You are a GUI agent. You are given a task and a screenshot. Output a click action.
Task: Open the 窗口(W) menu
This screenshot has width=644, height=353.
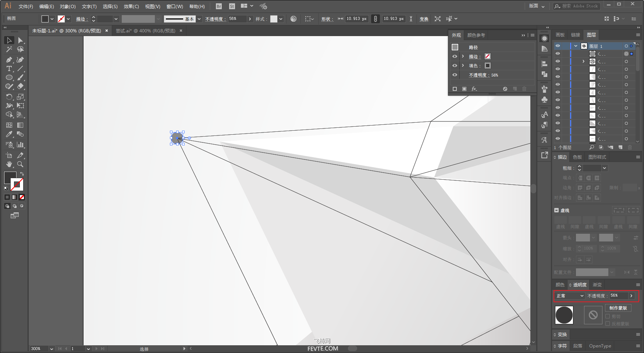(x=175, y=6)
